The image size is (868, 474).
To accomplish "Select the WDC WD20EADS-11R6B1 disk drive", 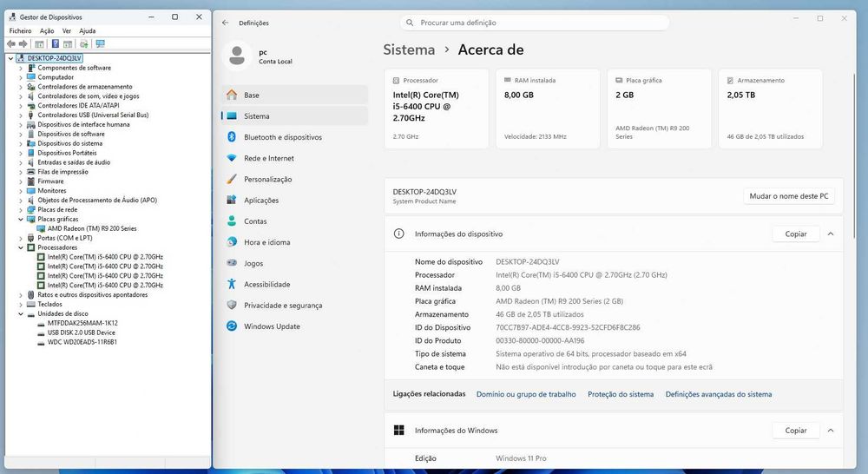I will coord(82,342).
